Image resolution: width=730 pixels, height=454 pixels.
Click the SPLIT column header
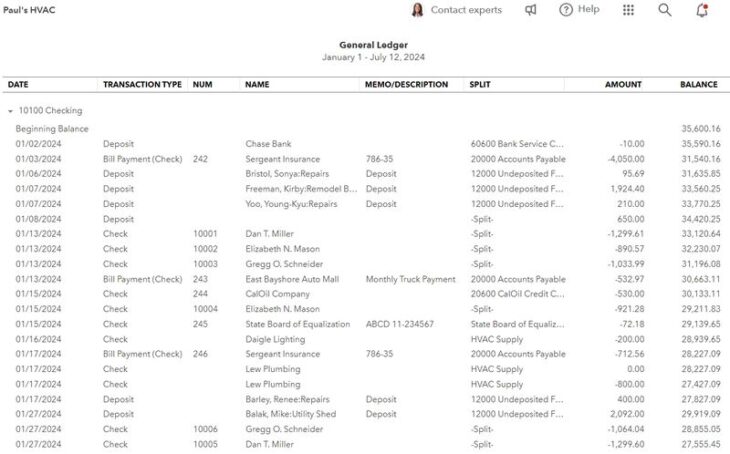pyautogui.click(x=480, y=84)
